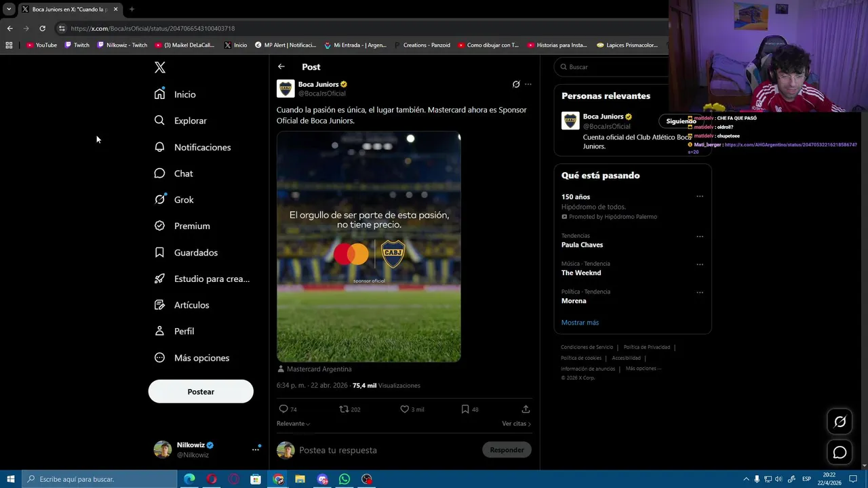Image resolution: width=868 pixels, height=488 pixels.
Task: Click the Guardados bookmark icon
Action: point(159,252)
